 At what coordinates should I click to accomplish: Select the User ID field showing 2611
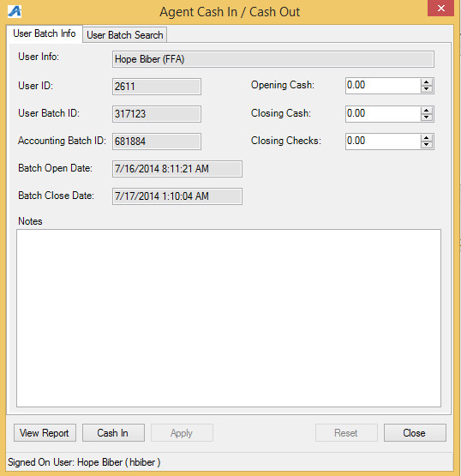point(157,87)
